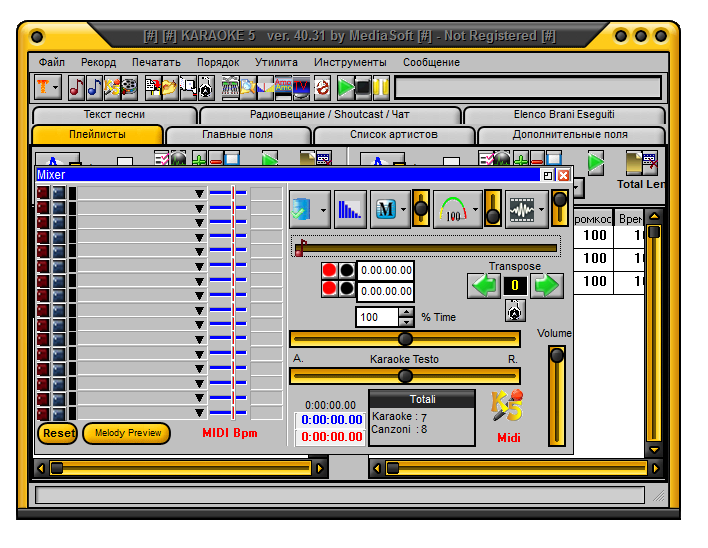This screenshot has width=708, height=548.
Task: Click the red prohibition-sign toolbar icon
Action: click(322, 87)
